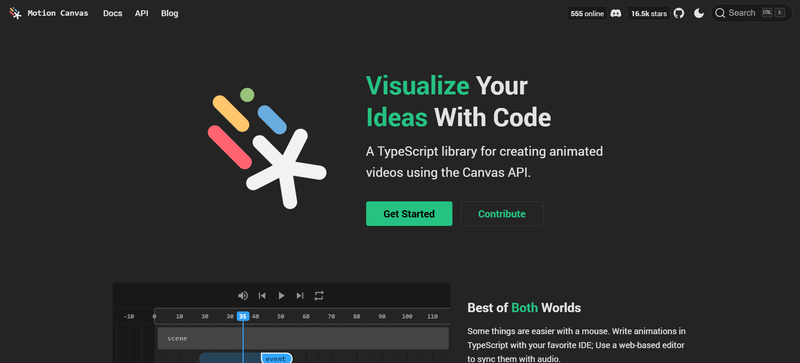Click the large Motion Canvas hero logo

(x=267, y=148)
